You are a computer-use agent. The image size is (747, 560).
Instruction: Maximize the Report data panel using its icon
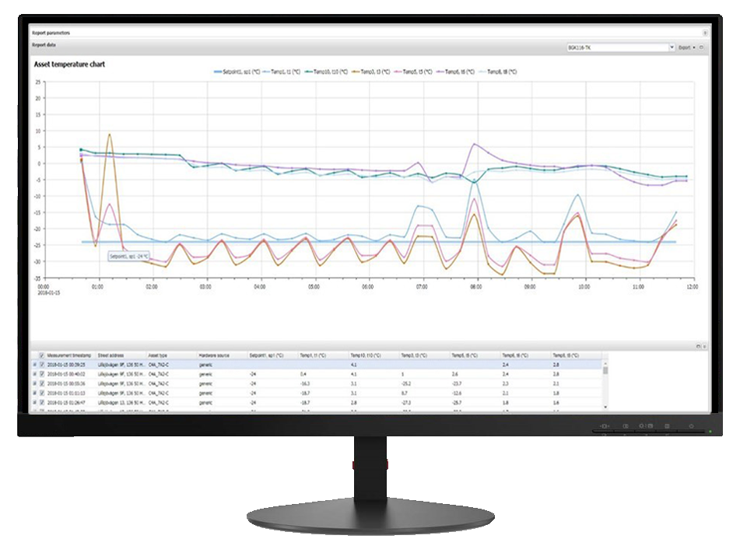click(701, 47)
